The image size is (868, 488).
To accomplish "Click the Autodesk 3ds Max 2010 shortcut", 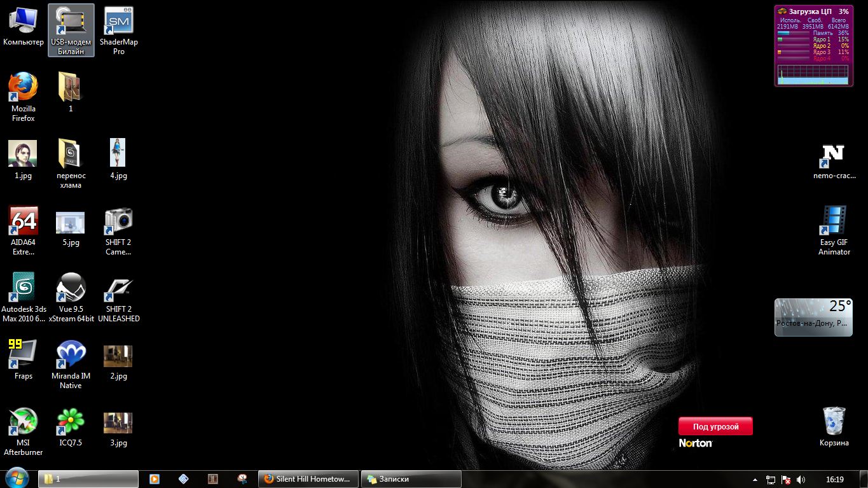I will click(x=24, y=288).
